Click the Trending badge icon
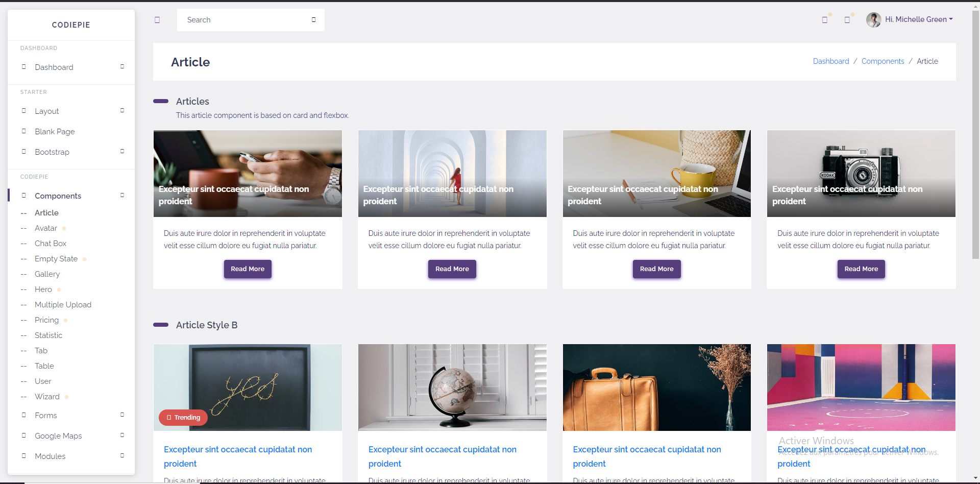This screenshot has width=980, height=484. [x=169, y=418]
